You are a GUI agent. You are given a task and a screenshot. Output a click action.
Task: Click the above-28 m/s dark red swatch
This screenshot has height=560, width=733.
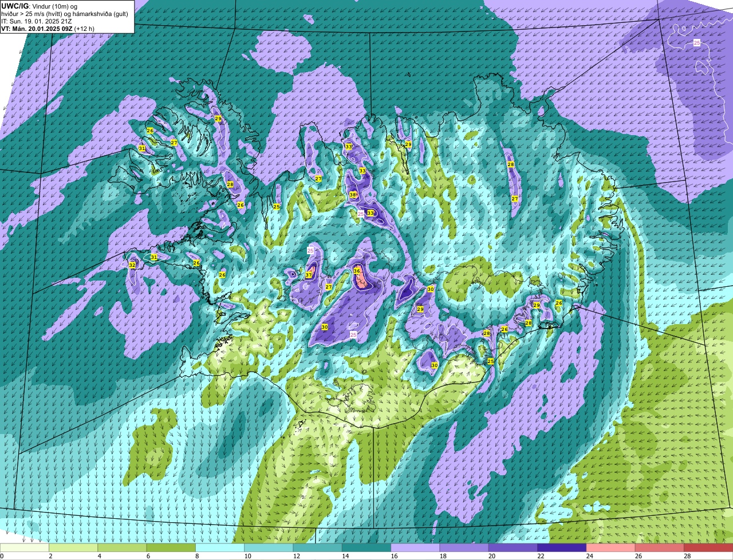709,547
